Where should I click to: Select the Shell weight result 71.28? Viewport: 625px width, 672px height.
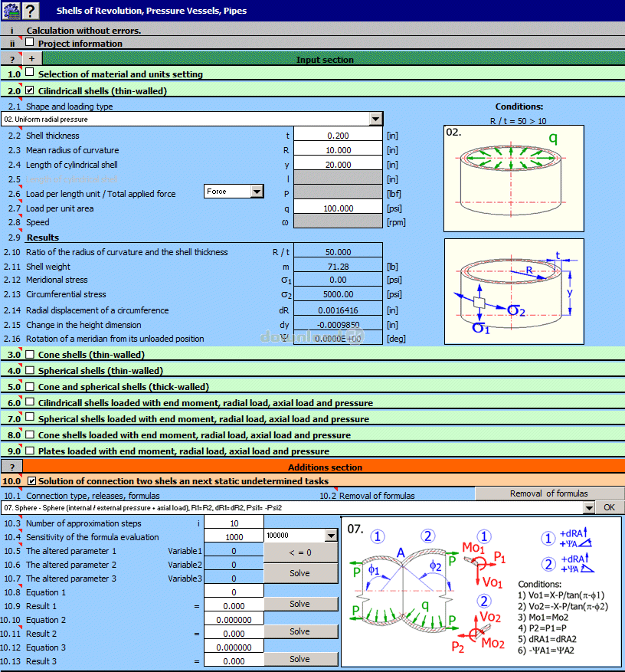[x=338, y=267]
